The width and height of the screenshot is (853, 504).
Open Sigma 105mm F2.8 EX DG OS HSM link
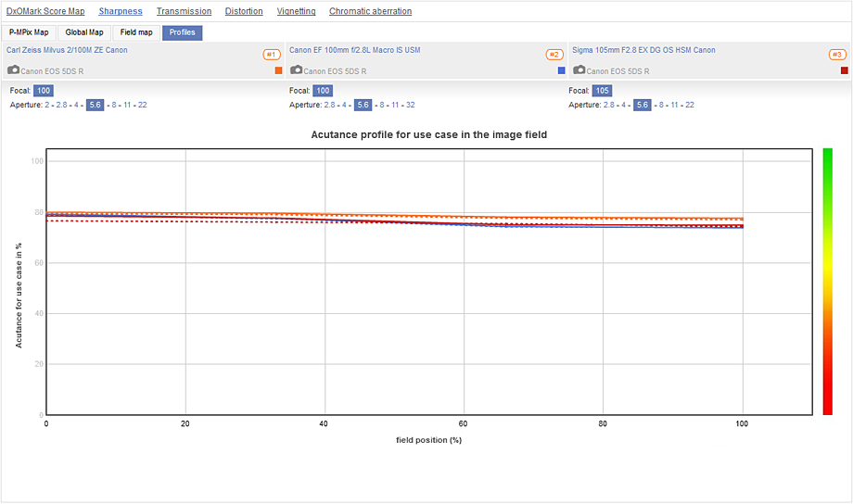coord(643,50)
